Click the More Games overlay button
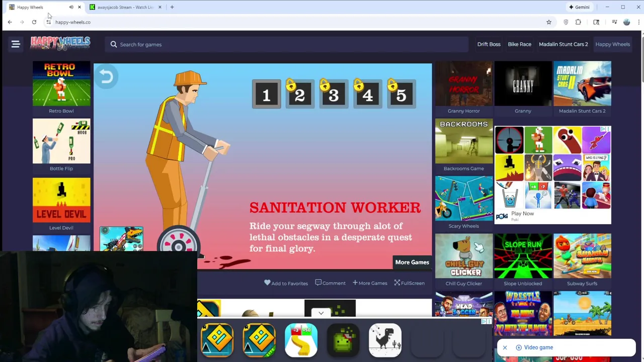The height and width of the screenshot is (362, 644). pyautogui.click(x=412, y=262)
